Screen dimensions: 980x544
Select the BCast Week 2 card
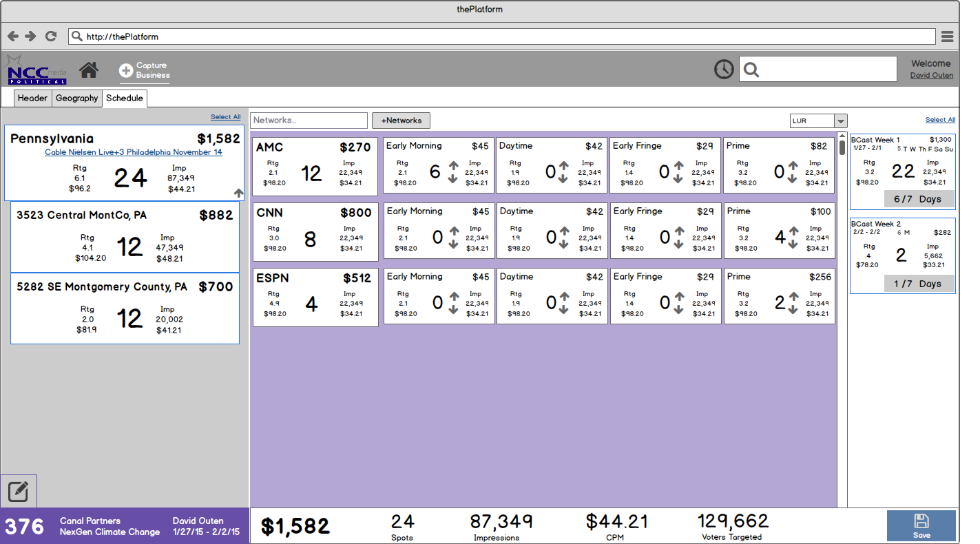[x=902, y=255]
